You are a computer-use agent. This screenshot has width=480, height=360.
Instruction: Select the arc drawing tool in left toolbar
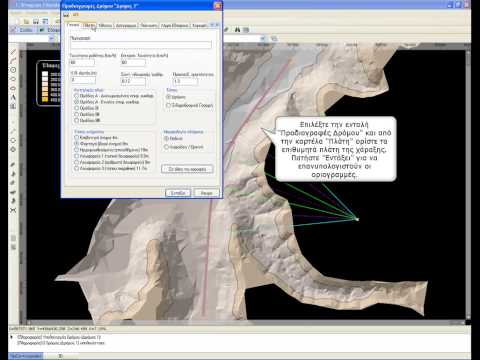pyautogui.click(x=13, y=61)
